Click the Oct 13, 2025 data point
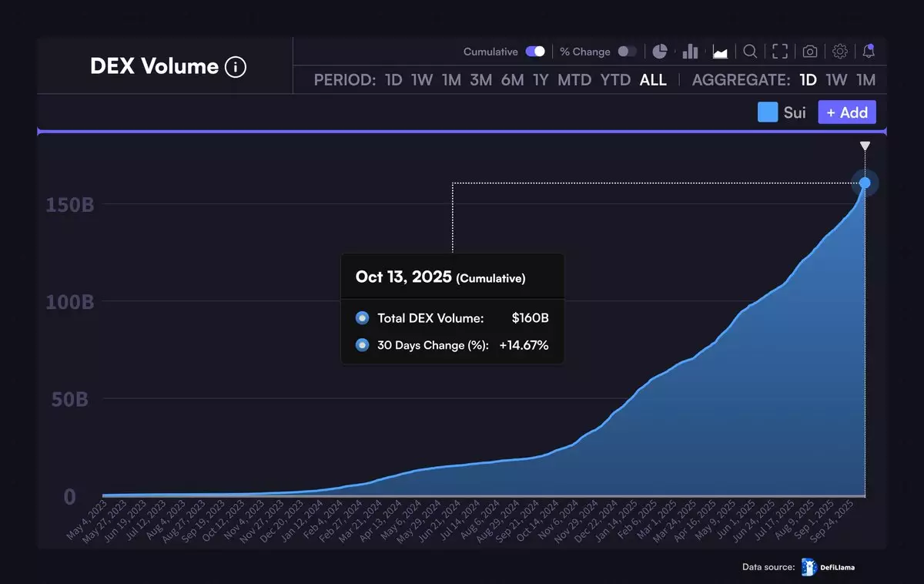The image size is (924, 584). point(865,183)
